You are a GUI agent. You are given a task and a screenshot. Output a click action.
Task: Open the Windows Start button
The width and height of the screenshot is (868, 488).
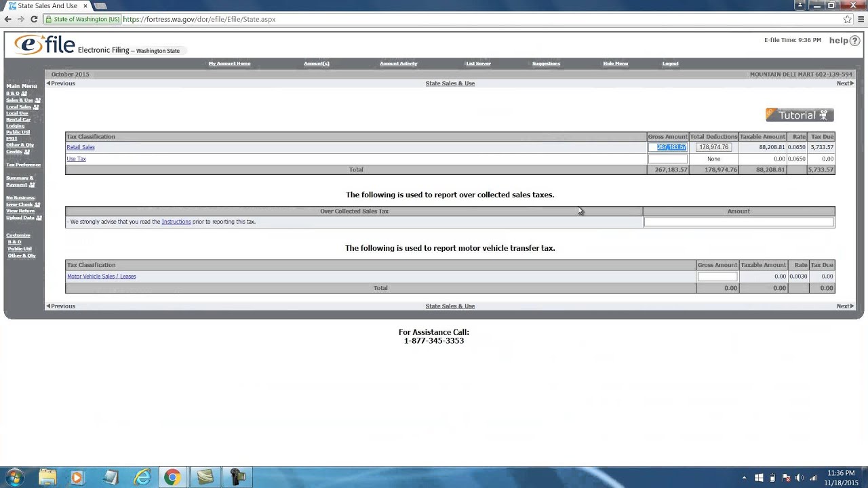click(14, 477)
